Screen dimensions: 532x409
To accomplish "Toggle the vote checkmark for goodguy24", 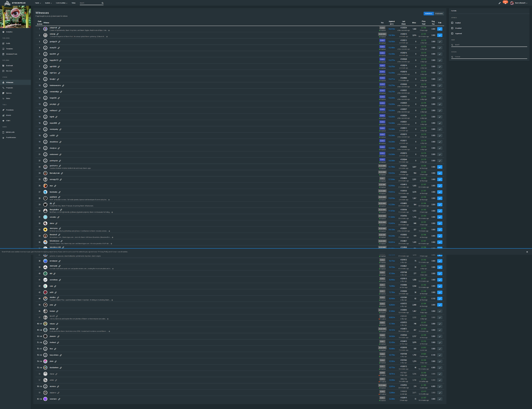I will pyautogui.click(x=440, y=42).
